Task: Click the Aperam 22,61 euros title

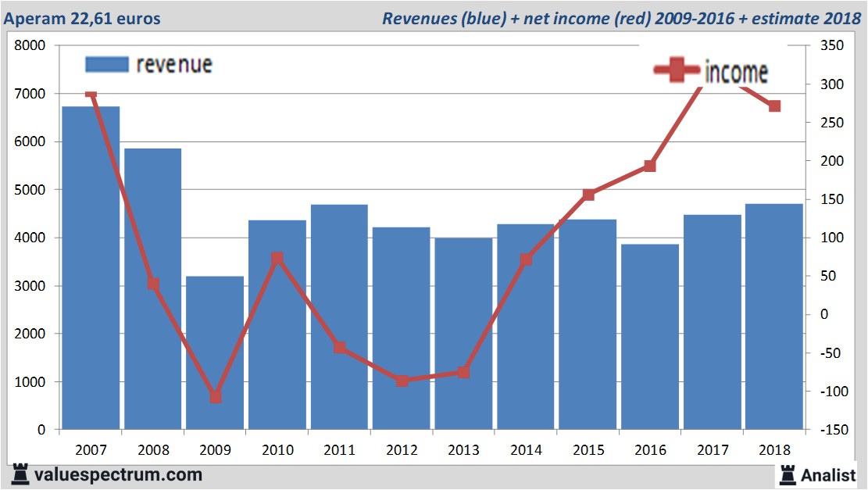Action: tap(82, 18)
